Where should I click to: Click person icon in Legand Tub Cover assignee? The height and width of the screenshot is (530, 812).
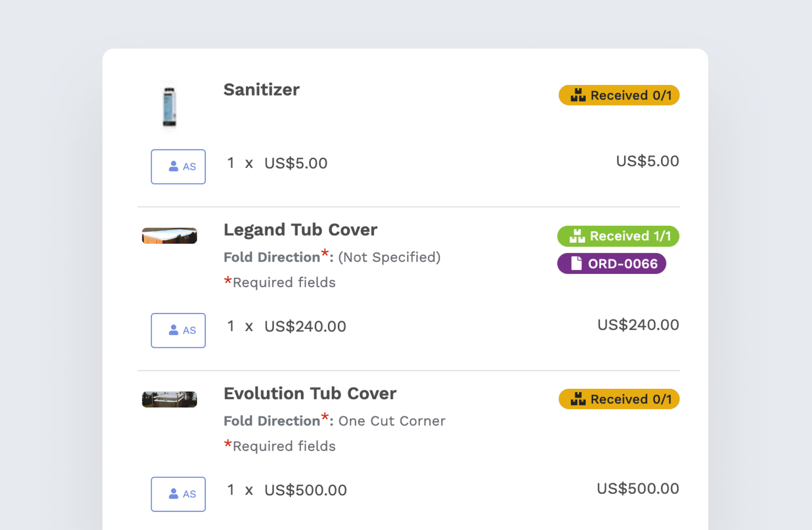(173, 330)
